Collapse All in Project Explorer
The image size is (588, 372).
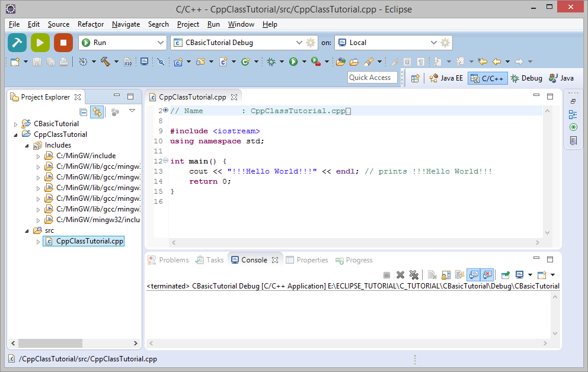84,112
